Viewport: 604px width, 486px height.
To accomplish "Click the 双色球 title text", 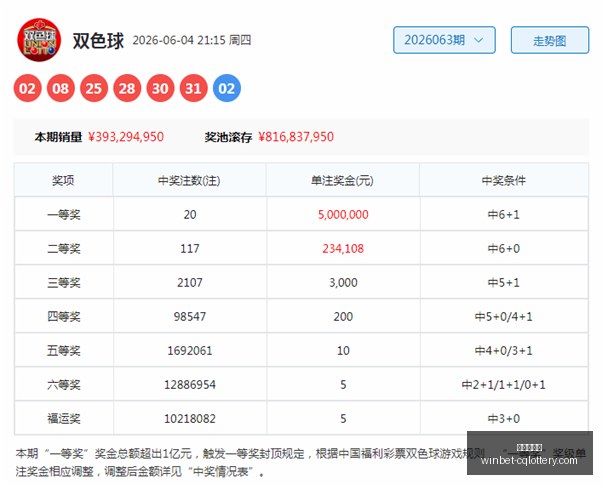I will [x=98, y=40].
